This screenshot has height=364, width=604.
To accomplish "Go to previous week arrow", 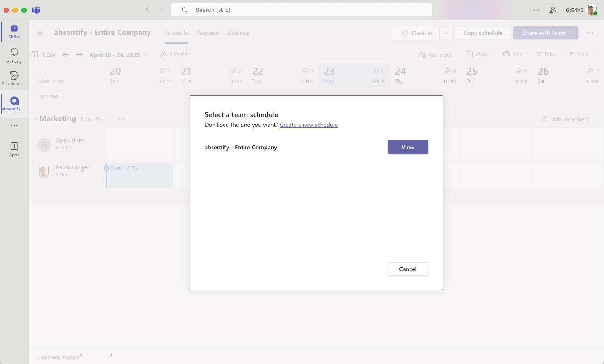I will coord(65,54).
